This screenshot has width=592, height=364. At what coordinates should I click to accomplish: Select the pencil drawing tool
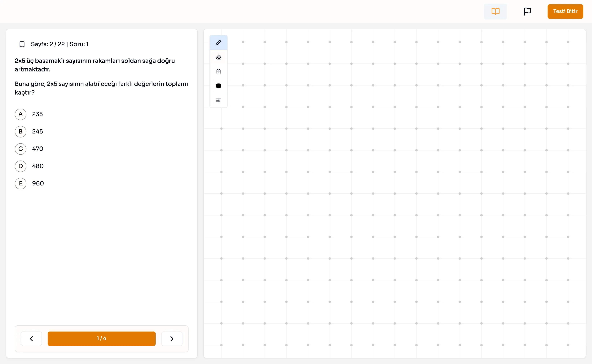coord(218,43)
